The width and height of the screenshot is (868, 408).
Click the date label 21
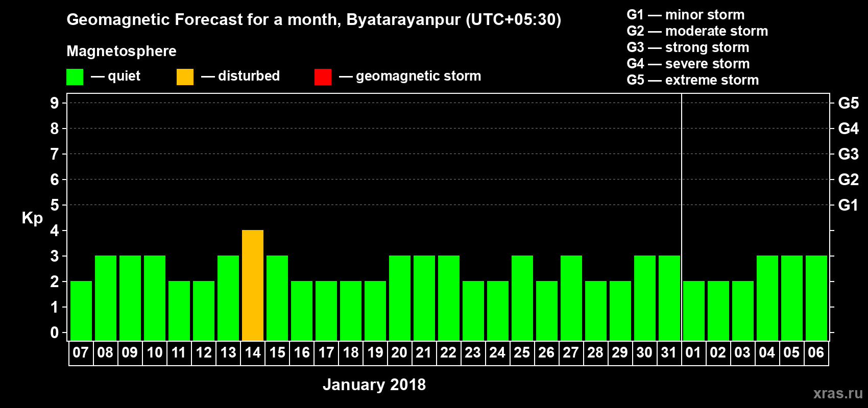[x=424, y=352]
